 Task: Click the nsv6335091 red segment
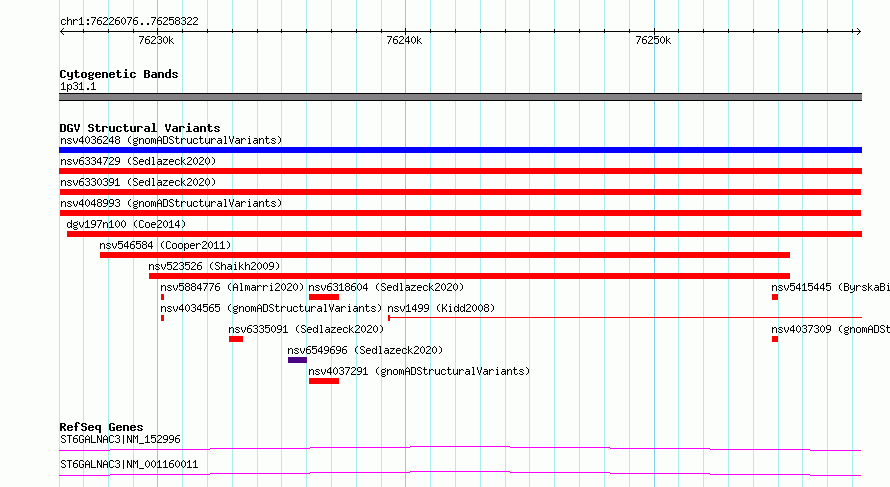[x=236, y=339]
